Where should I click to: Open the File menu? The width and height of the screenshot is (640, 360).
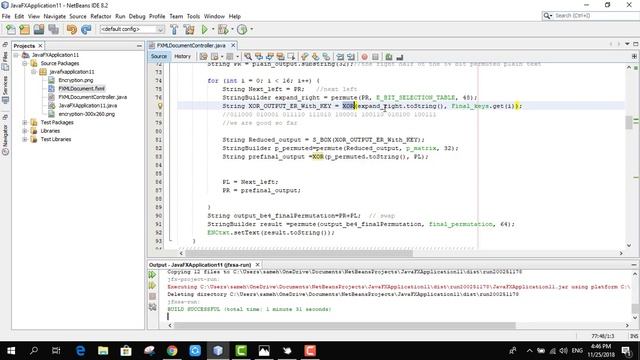pyautogui.click(x=6, y=16)
